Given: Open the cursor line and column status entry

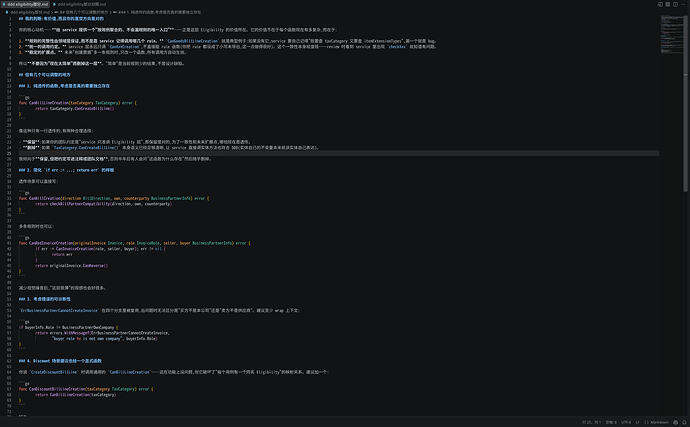Looking at the screenshot, I should pos(591,422).
